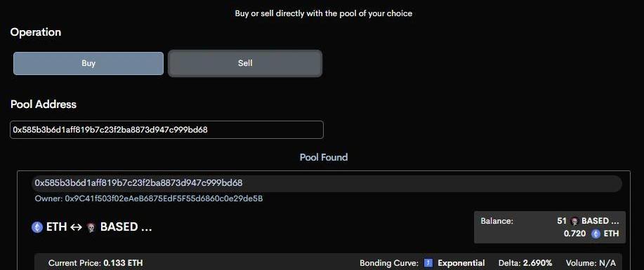This screenshot has width=644, height=270.
Task: Click the Exponential bonding curve label
Action: [461, 263]
